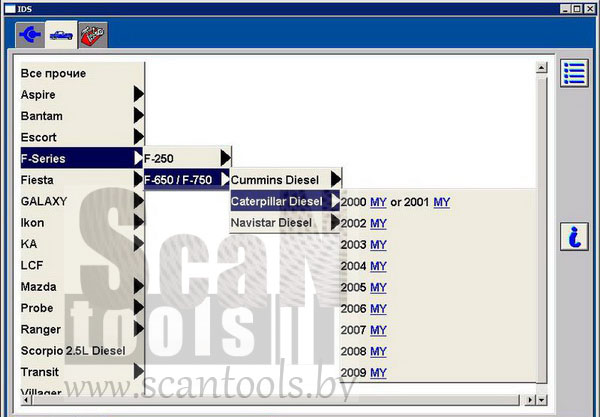Click the horizontal scrollbar left arrow

click(26, 400)
